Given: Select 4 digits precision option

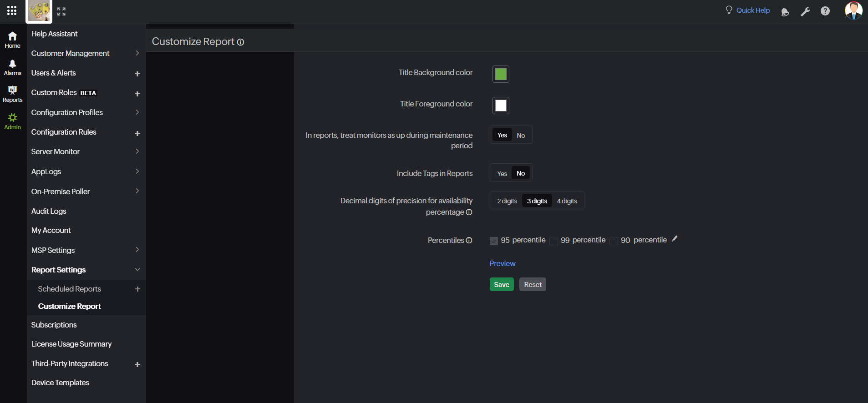Looking at the screenshot, I should click(x=567, y=201).
